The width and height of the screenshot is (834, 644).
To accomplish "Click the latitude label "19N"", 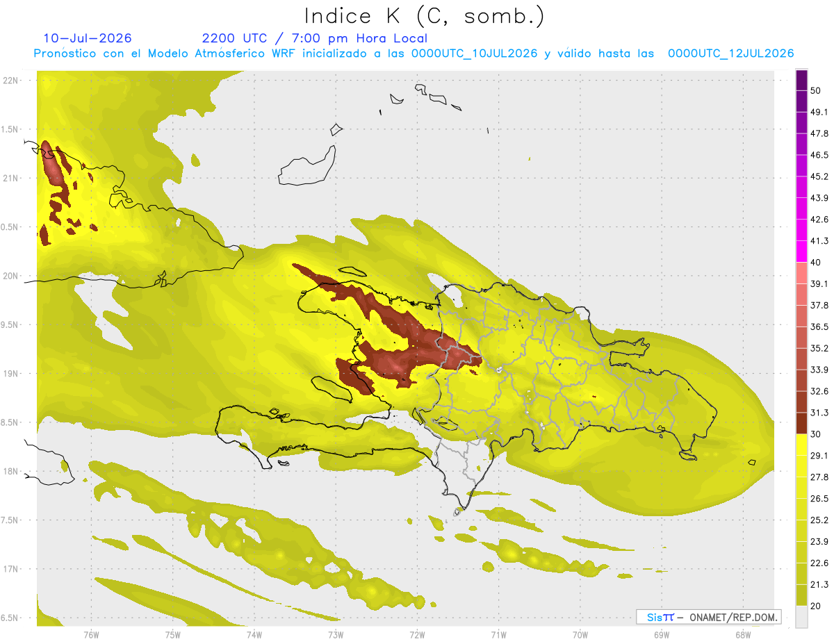I will coord(12,373).
